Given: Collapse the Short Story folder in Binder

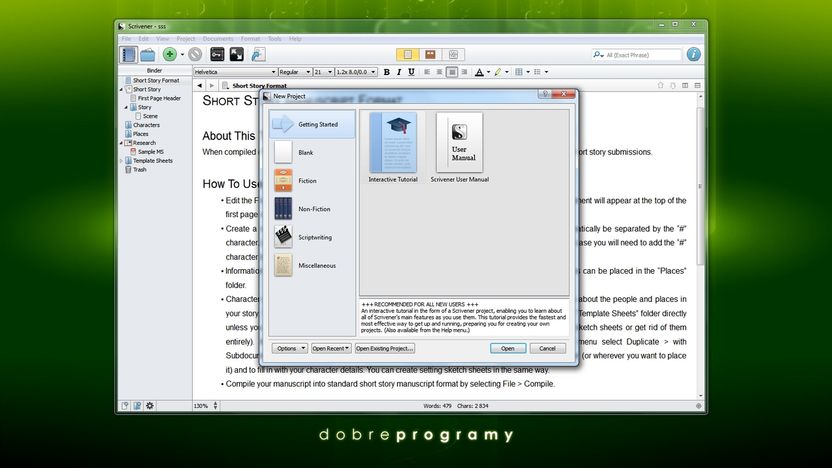Looking at the screenshot, I should click(x=121, y=90).
